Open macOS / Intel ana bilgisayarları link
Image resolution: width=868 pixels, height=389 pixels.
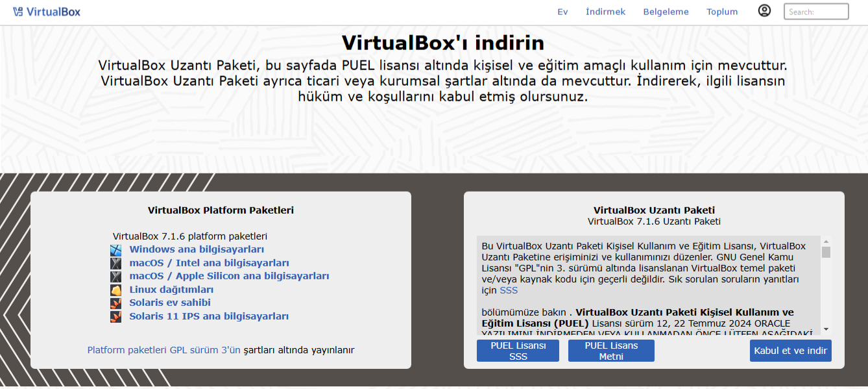pyautogui.click(x=209, y=263)
